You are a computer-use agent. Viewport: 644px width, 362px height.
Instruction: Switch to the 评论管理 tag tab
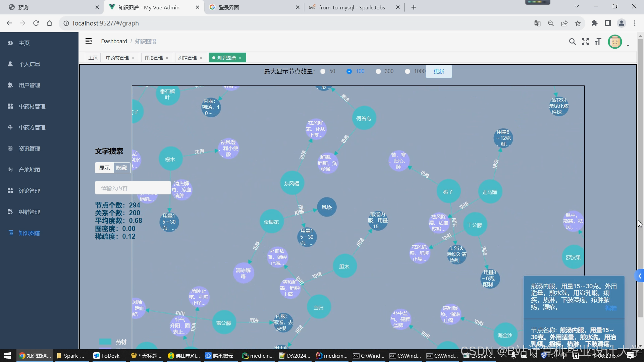pyautogui.click(x=154, y=58)
